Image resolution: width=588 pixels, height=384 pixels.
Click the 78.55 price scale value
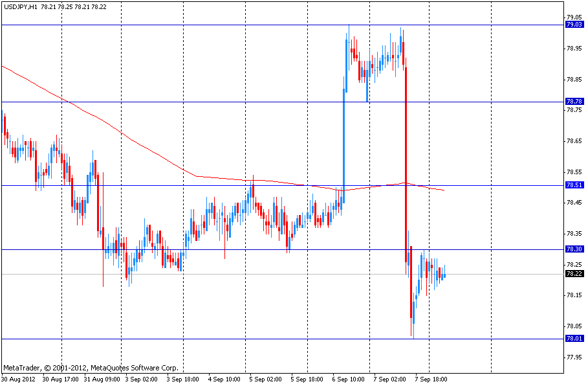coord(574,172)
